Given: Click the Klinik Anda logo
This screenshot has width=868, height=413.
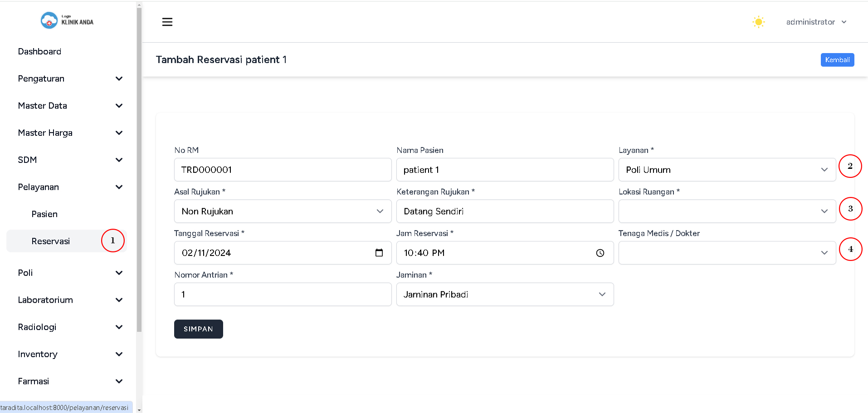Looking at the screenshot, I should point(67,20).
